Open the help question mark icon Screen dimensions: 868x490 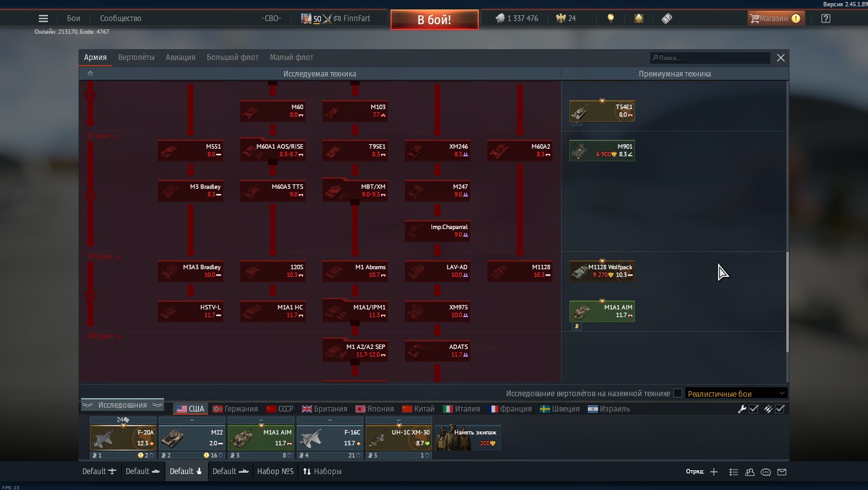[x=825, y=19]
